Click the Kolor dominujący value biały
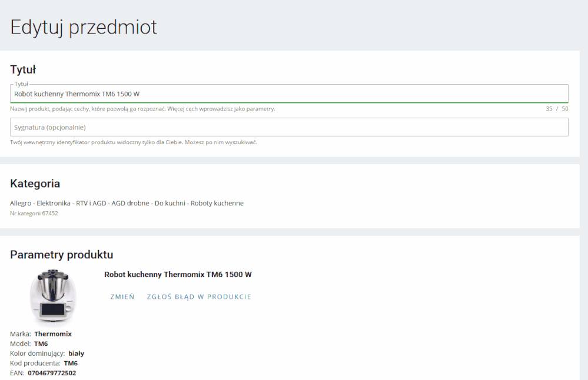Image resolution: width=588 pixels, height=380 pixels. pos(77,354)
